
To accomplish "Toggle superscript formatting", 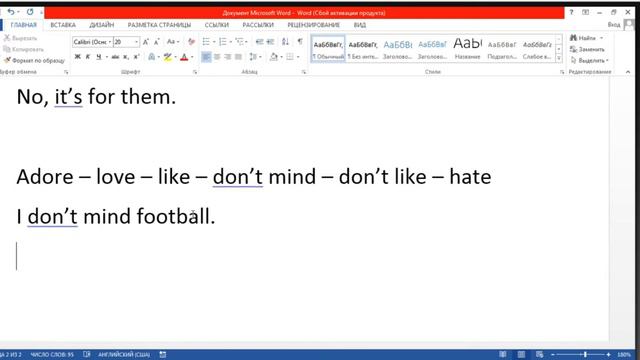I will 136,57.
